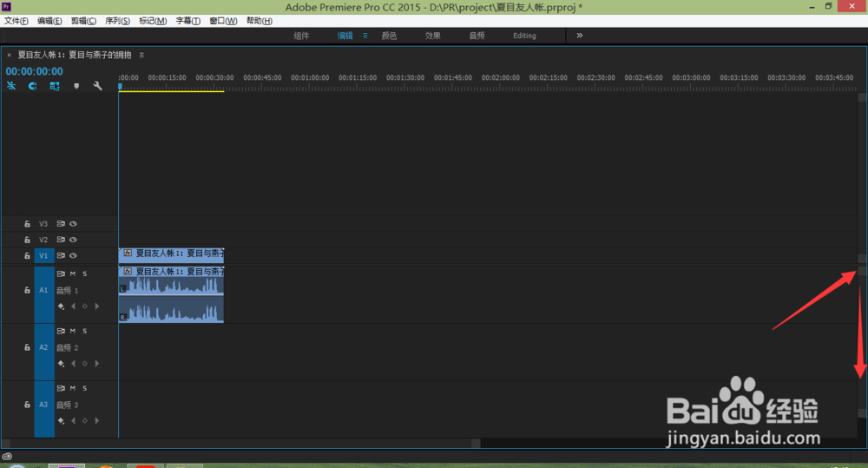868x468 pixels.
Task: Switch to 效果 workspace
Action: click(433, 36)
